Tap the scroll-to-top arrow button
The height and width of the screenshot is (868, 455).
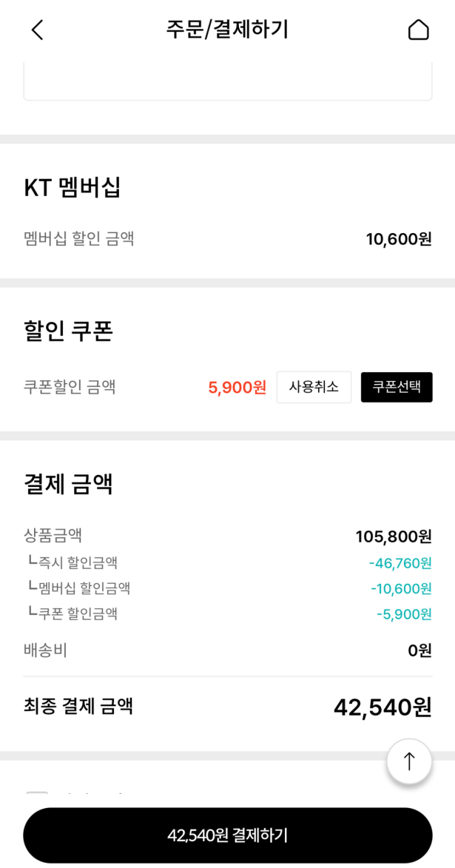coord(409,761)
